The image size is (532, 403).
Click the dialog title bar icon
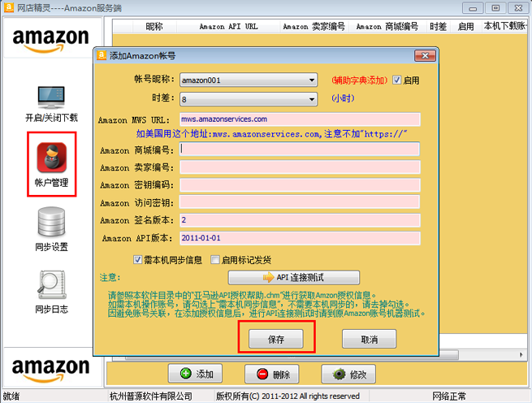tap(102, 55)
